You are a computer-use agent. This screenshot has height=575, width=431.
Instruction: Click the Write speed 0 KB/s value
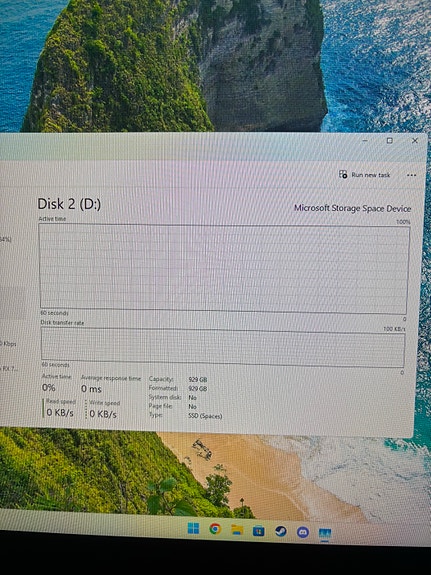103,414
